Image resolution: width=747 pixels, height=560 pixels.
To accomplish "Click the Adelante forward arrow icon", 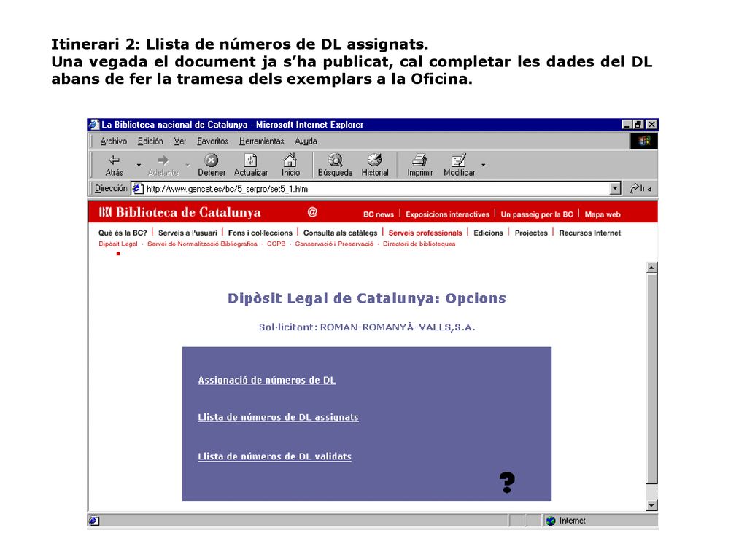I will click(x=163, y=160).
